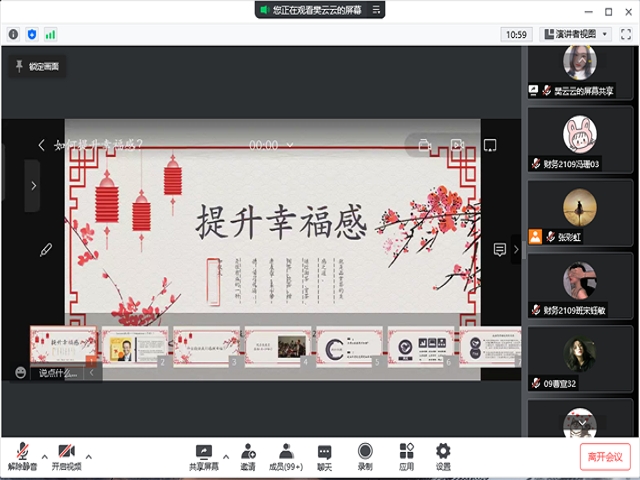Click muted mic icon on 09曹宣32
Viewport: 640px width, 480px height.
[x=536, y=383]
